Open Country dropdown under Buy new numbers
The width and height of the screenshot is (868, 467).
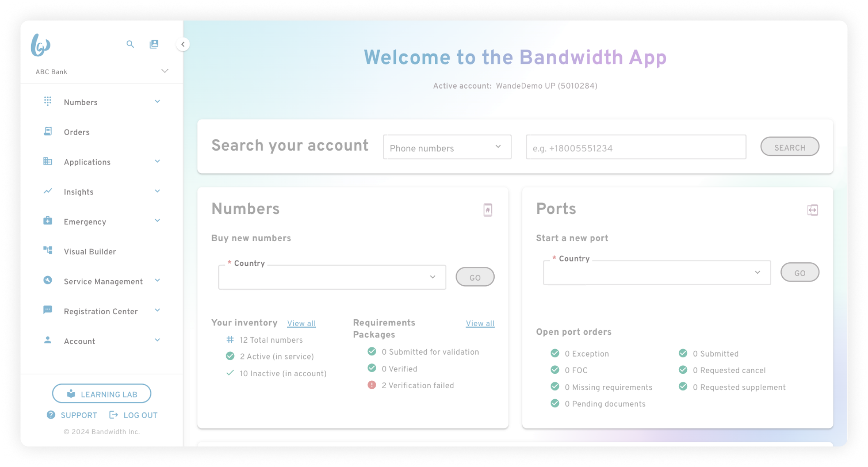pyautogui.click(x=332, y=277)
